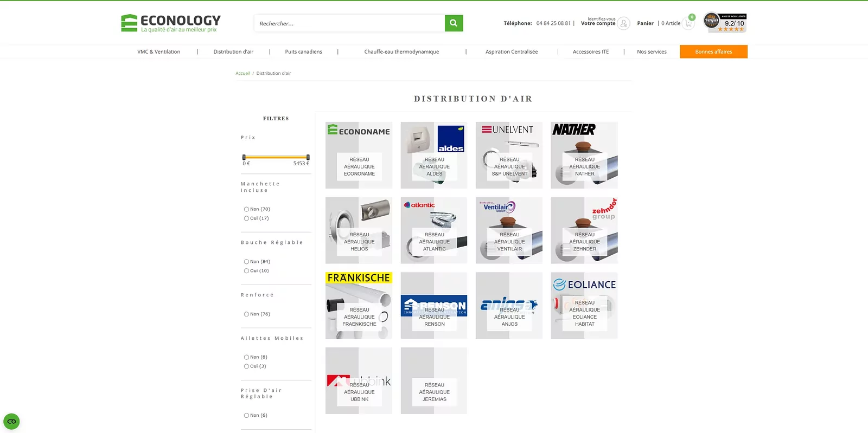Click the Panier link
This screenshot has height=433, width=868.
click(645, 23)
